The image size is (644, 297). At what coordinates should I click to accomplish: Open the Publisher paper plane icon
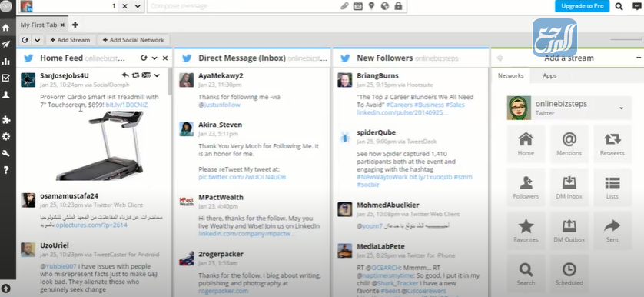pyautogui.click(x=5, y=44)
